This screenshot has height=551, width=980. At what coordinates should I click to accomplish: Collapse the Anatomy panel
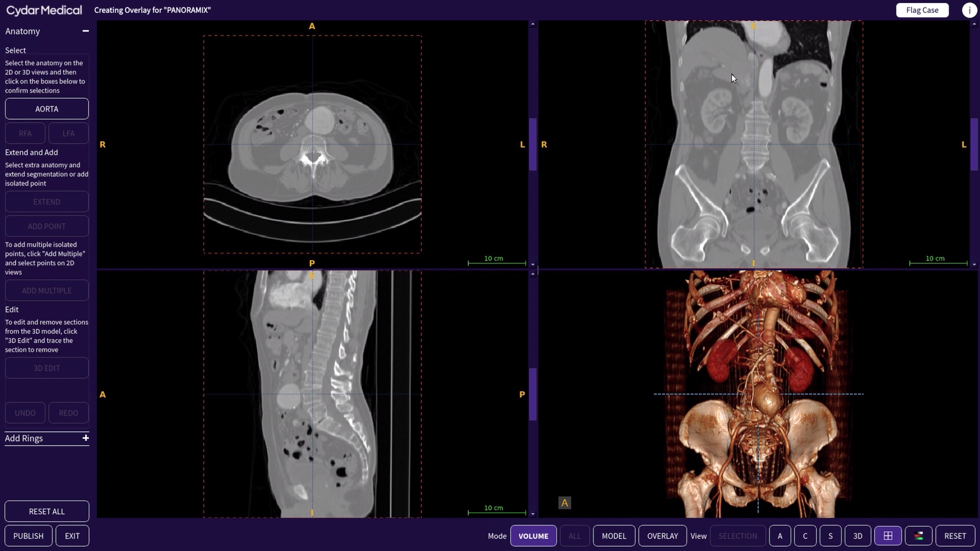[85, 31]
